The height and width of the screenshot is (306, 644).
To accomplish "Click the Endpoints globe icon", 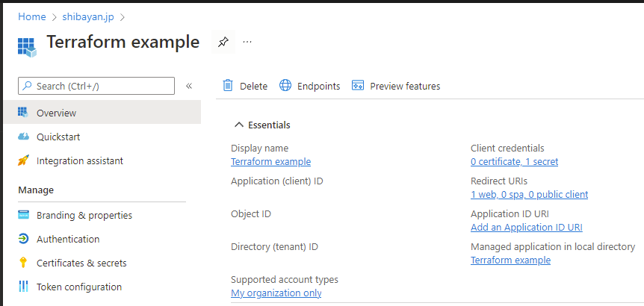I will 285,86.
